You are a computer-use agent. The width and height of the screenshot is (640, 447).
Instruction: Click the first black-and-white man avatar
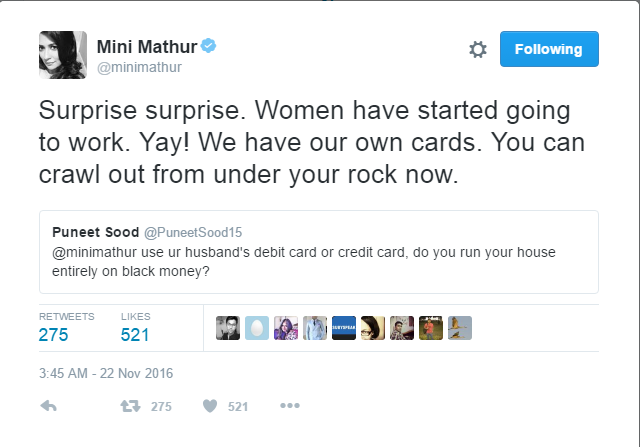tap(228, 329)
